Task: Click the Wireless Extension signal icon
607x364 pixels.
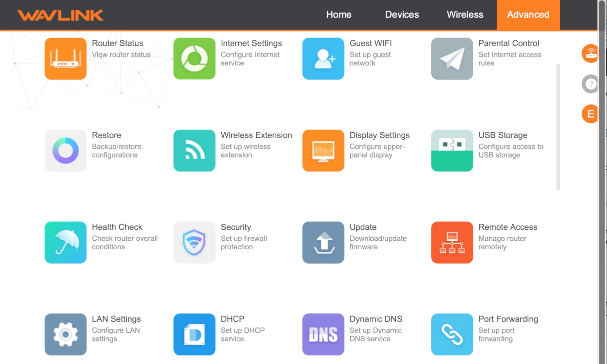Action: tap(194, 151)
